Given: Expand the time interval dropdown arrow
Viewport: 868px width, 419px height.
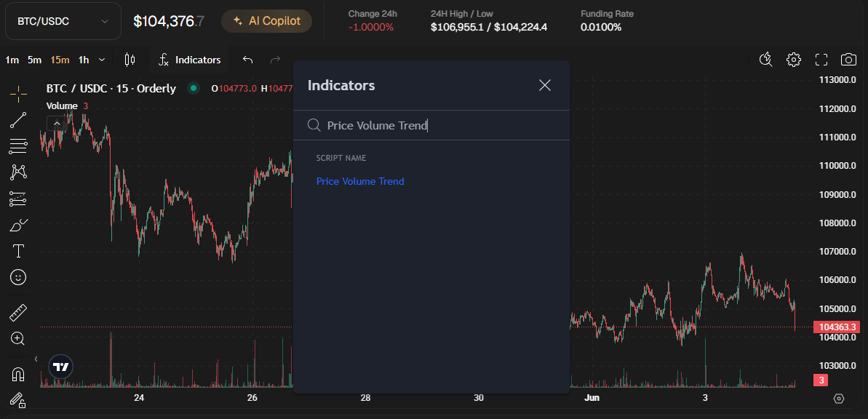Looking at the screenshot, I should [x=102, y=60].
